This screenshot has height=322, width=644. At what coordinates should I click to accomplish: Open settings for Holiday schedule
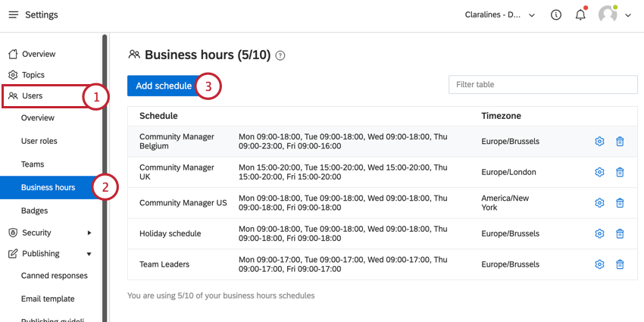click(x=599, y=233)
